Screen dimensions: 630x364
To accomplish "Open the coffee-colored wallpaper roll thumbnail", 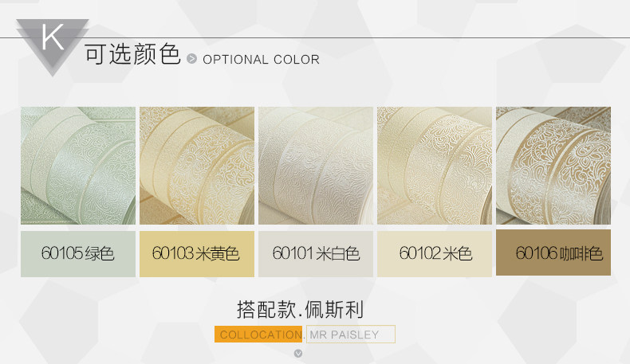I will (x=553, y=166).
